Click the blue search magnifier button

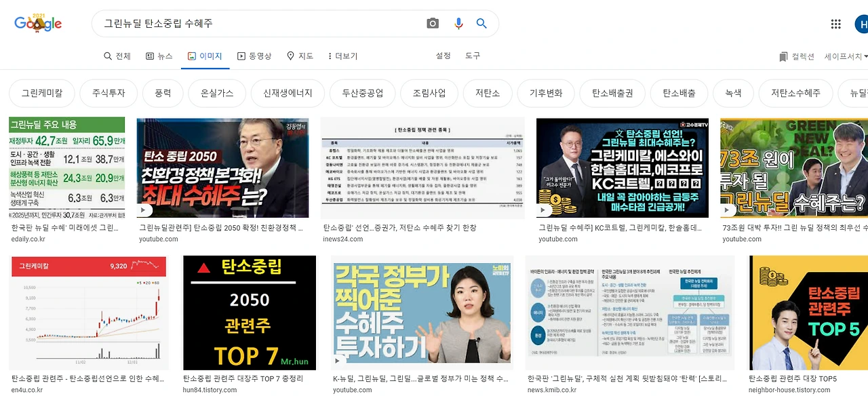pyautogui.click(x=481, y=23)
